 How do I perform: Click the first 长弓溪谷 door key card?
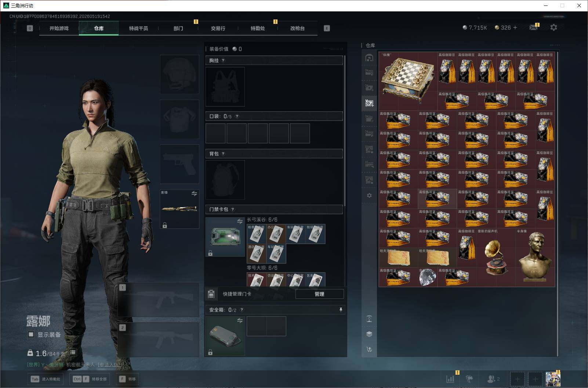257,234
